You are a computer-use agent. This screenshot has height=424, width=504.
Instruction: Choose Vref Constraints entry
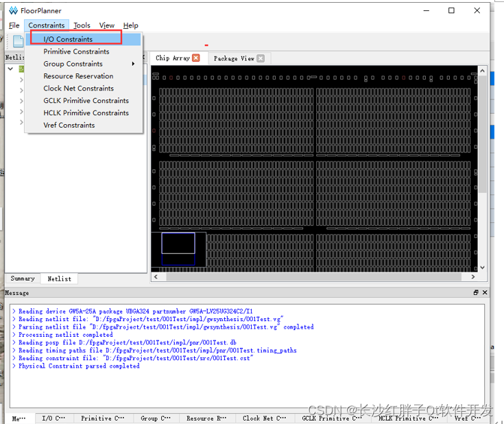pos(83,125)
